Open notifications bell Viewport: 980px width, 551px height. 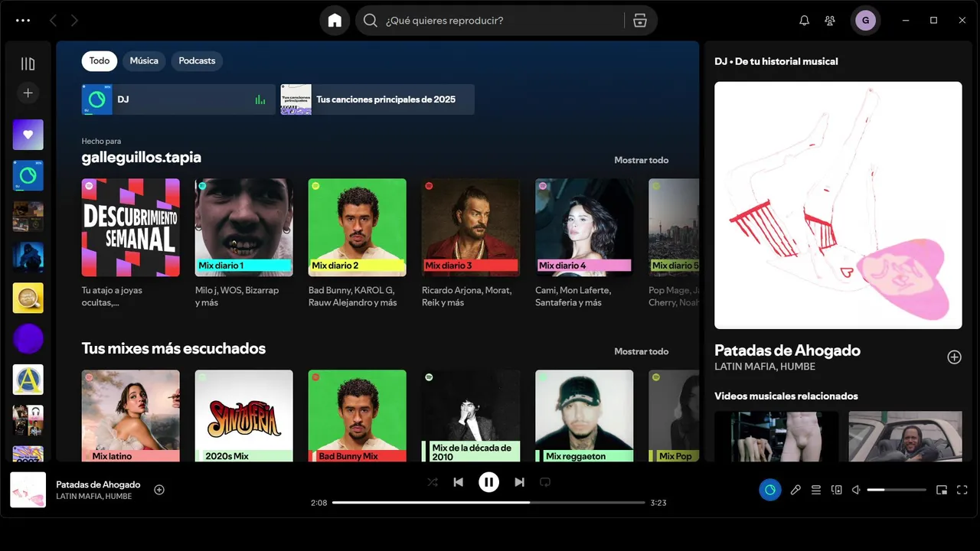point(804,21)
